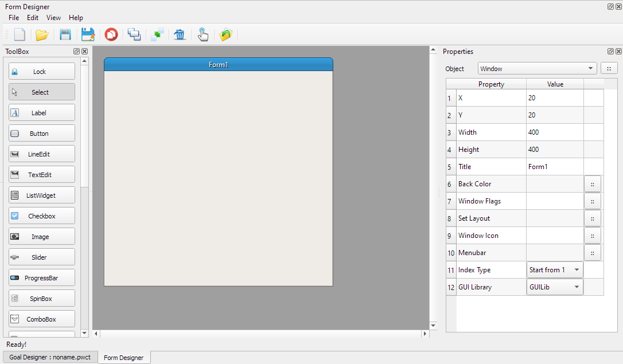Choose the Button widget from the ToolBox
This screenshot has height=364, width=623.
click(x=41, y=132)
